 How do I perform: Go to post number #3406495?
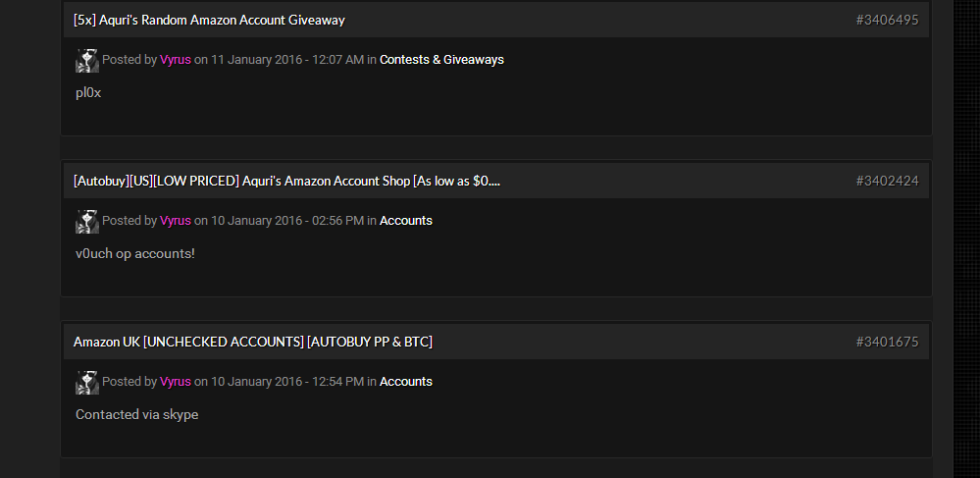click(887, 20)
